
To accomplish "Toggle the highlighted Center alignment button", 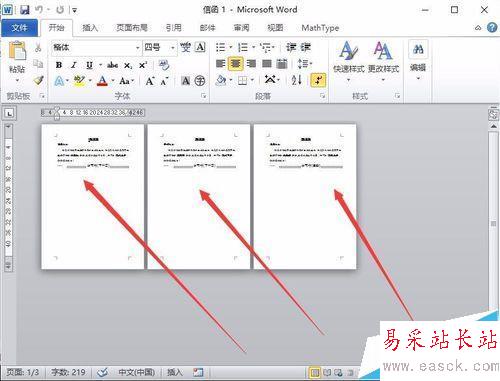I will 236,63.
